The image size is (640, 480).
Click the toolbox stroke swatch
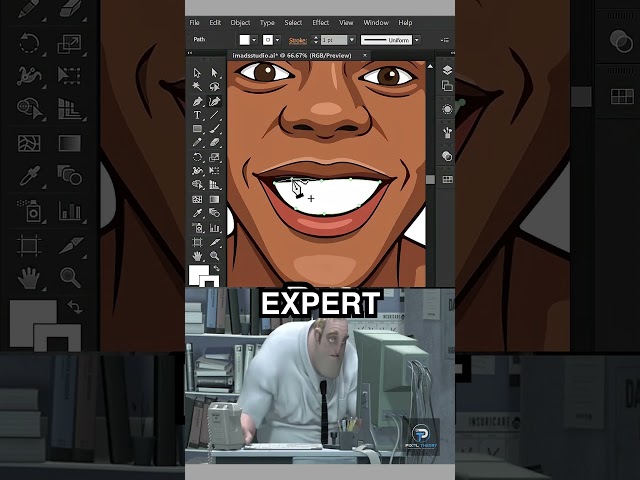[209, 281]
